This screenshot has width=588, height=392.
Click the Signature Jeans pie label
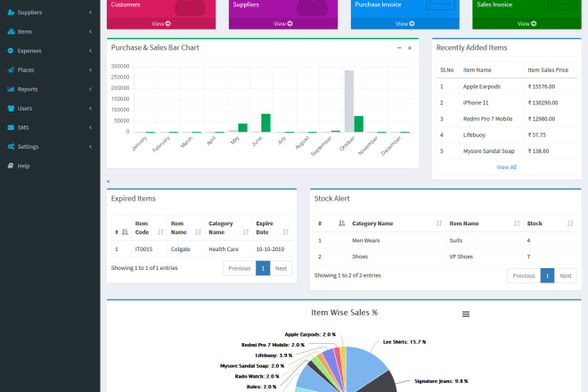[441, 381]
